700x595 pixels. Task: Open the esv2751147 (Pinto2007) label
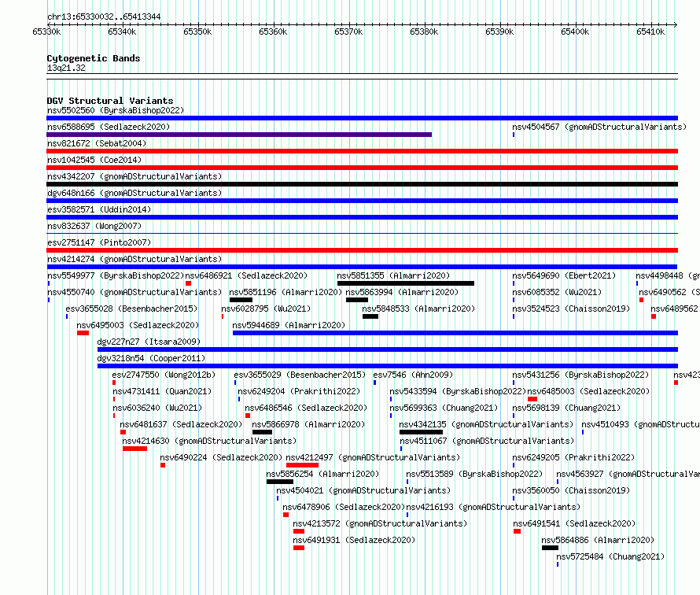coord(99,242)
